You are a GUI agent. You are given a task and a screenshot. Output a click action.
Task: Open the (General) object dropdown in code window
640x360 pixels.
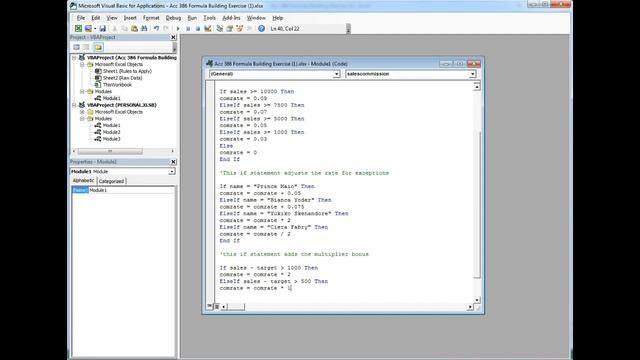336,74
